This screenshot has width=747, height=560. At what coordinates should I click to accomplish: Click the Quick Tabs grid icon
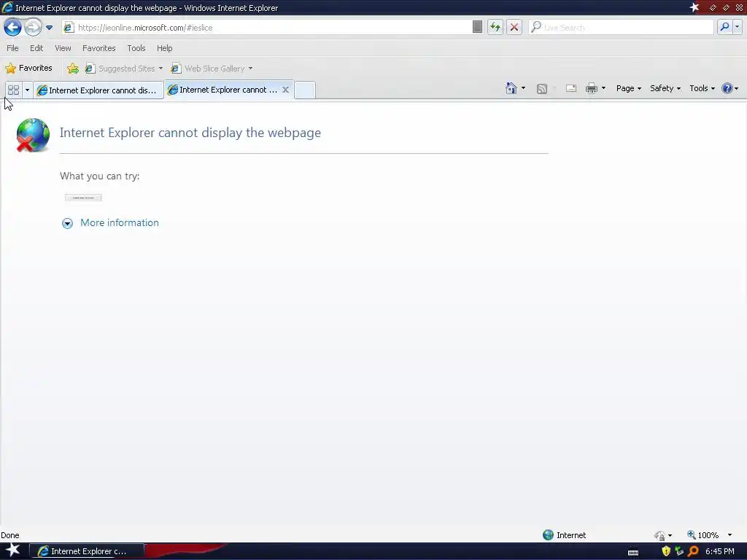(13, 90)
